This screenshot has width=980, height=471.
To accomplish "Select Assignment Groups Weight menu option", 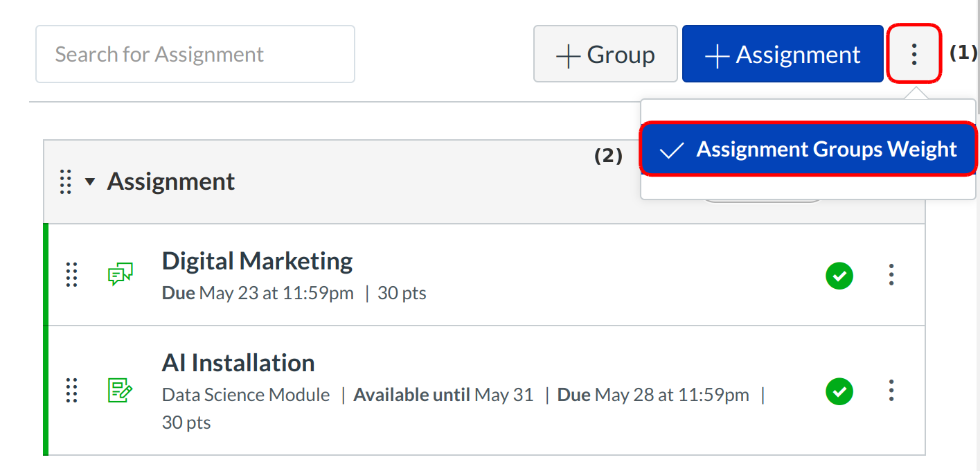I will [826, 150].
